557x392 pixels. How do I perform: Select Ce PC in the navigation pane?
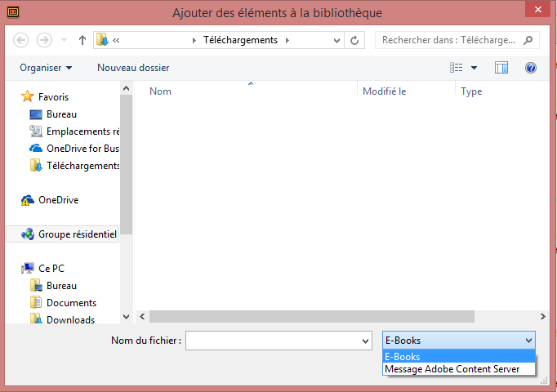[x=51, y=269]
